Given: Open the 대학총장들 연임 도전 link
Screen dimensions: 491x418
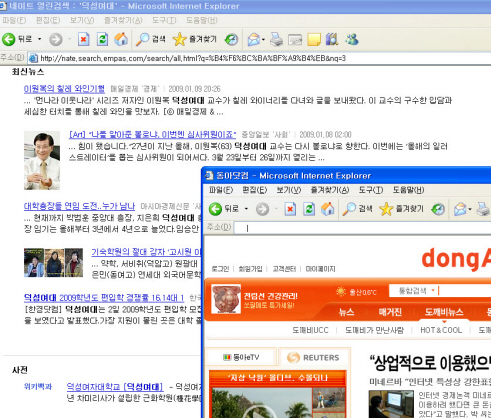Looking at the screenshot, I should tap(79, 206).
